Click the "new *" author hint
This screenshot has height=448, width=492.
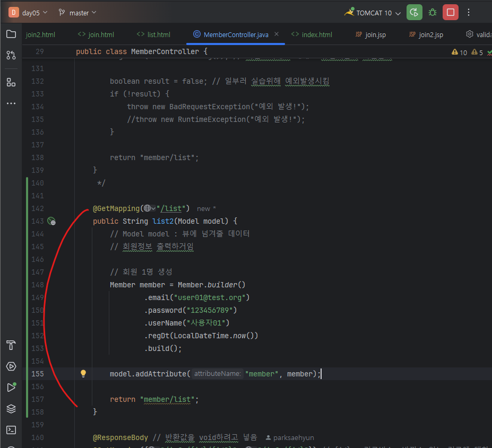[206, 208]
